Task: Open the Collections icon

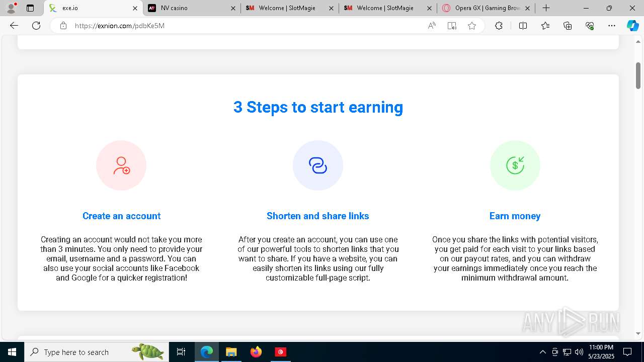Action: click(568, 26)
